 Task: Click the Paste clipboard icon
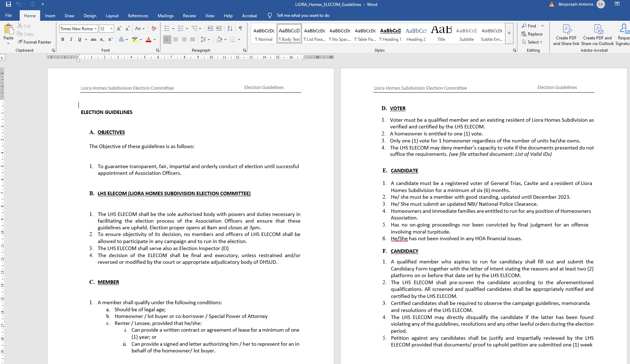click(x=8, y=28)
